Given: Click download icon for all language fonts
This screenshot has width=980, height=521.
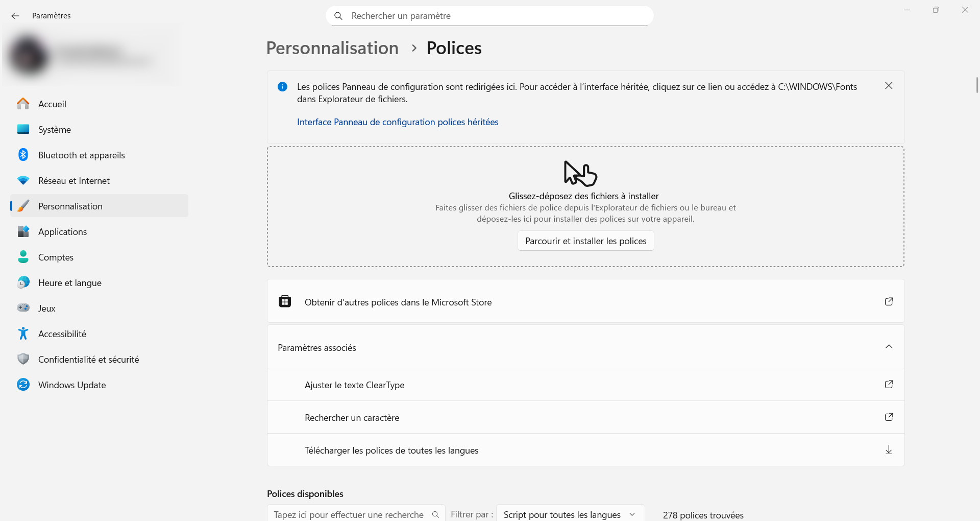Looking at the screenshot, I should 889,449.
